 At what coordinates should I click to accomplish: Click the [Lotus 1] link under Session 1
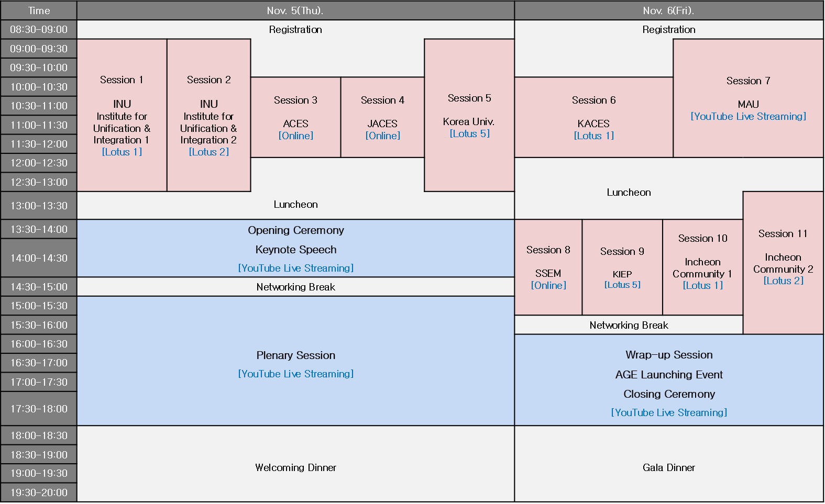122,152
